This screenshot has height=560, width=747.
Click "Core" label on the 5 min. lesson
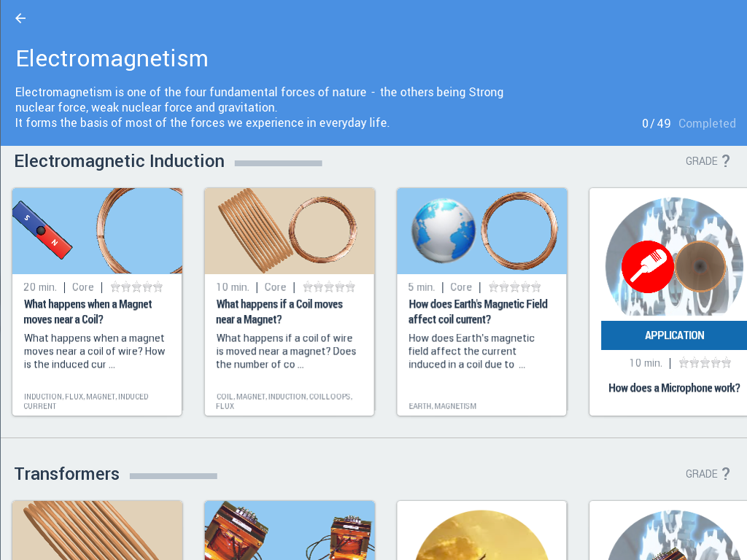click(x=461, y=287)
